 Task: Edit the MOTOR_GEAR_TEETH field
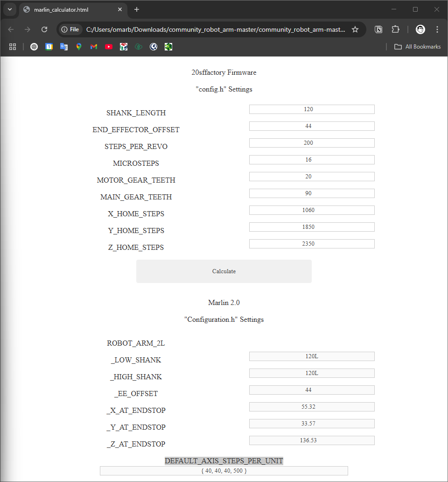tap(312, 177)
